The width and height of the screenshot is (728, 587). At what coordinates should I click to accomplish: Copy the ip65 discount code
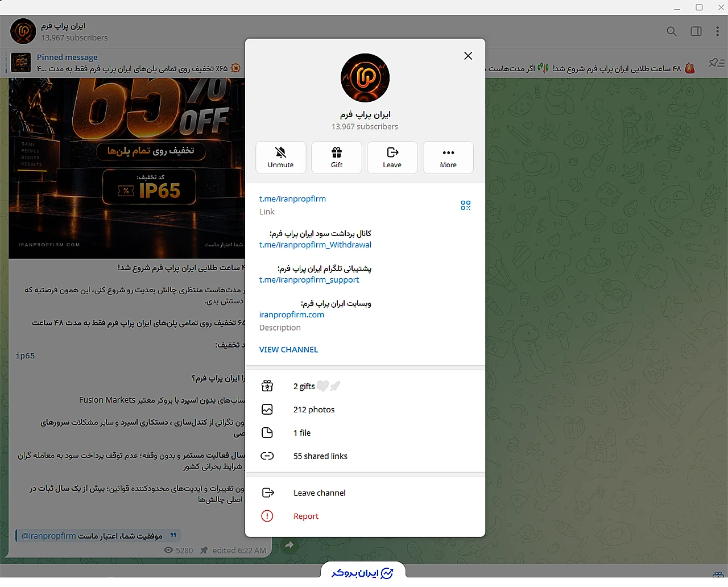25,356
